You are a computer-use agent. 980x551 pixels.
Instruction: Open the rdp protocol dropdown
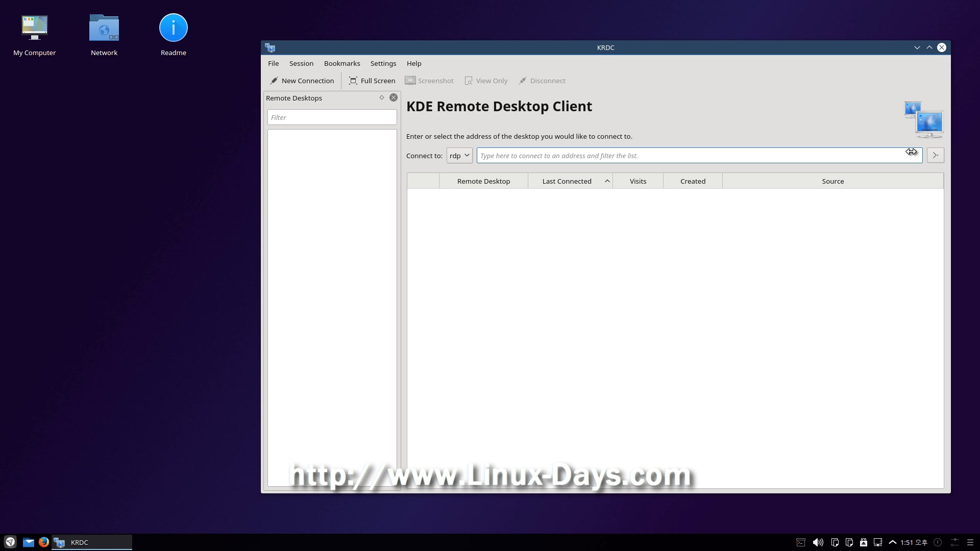pyautogui.click(x=459, y=156)
